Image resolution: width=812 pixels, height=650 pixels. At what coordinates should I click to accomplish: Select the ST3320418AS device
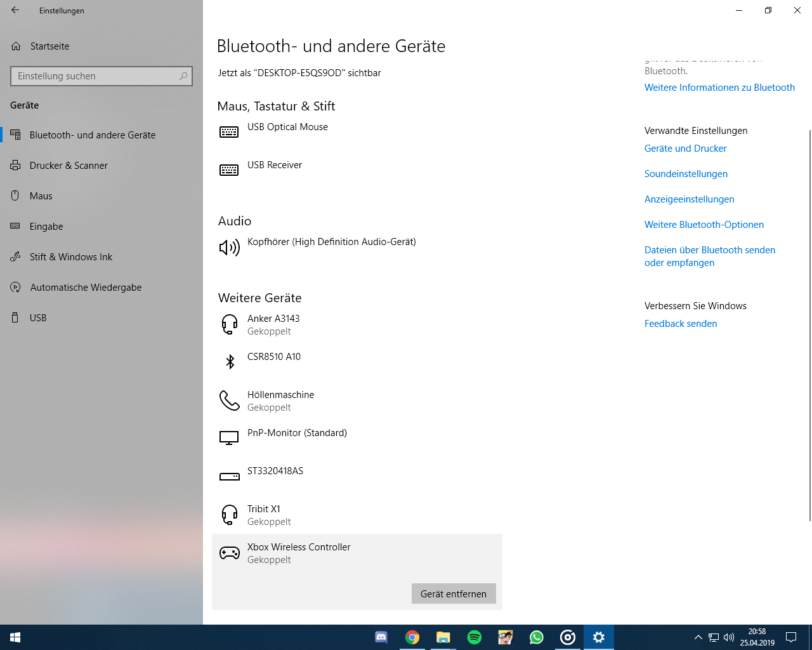click(357, 477)
